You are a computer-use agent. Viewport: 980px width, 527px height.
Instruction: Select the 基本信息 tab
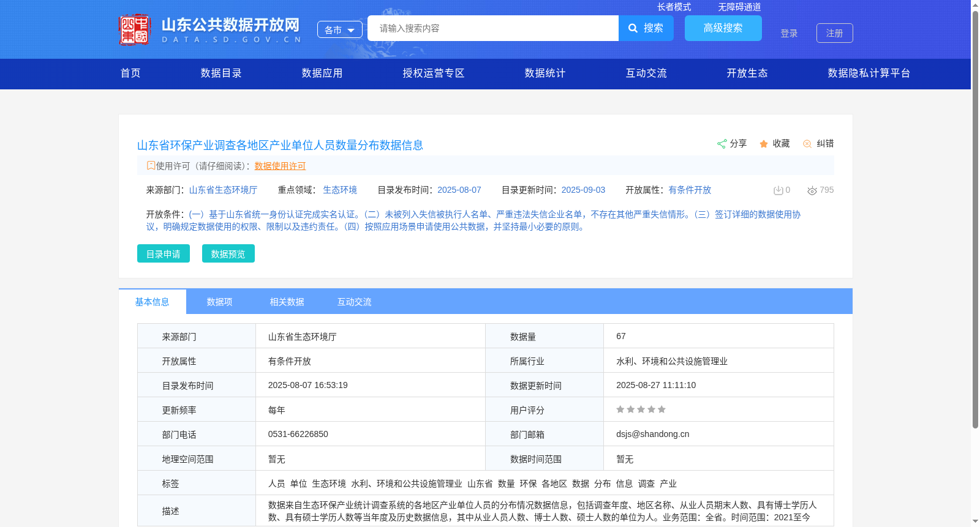point(153,302)
